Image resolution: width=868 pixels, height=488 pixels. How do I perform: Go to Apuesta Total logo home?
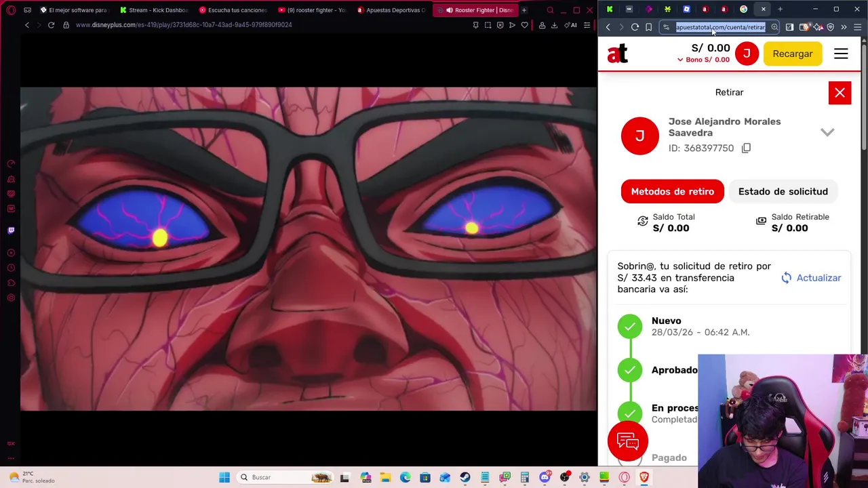pyautogui.click(x=617, y=54)
